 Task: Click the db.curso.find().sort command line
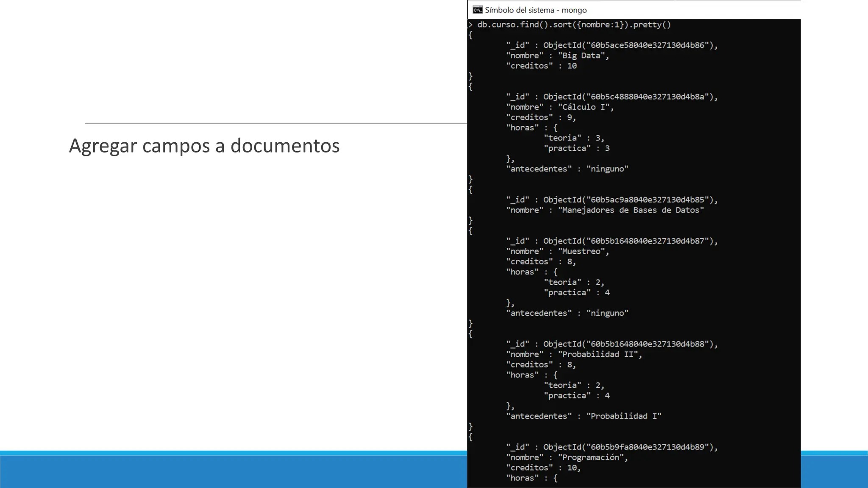(574, 25)
